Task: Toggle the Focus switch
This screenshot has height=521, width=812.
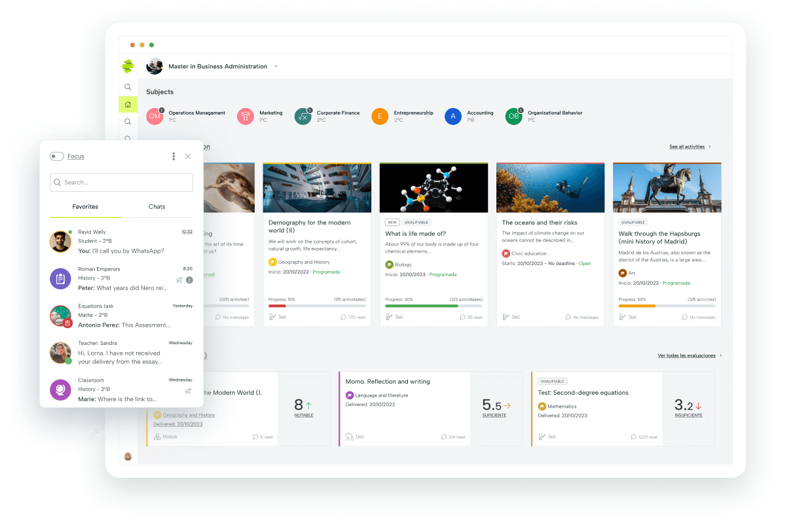Action: pyautogui.click(x=57, y=156)
